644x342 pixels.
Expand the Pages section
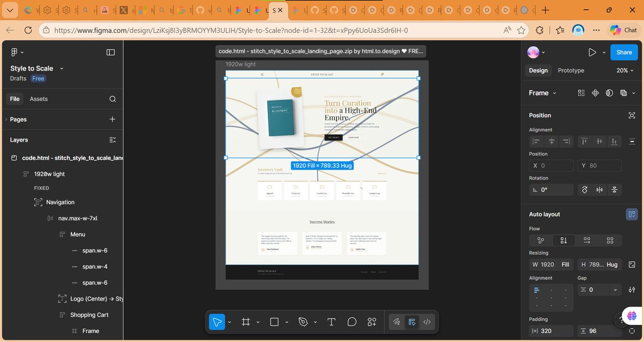(x=6, y=120)
